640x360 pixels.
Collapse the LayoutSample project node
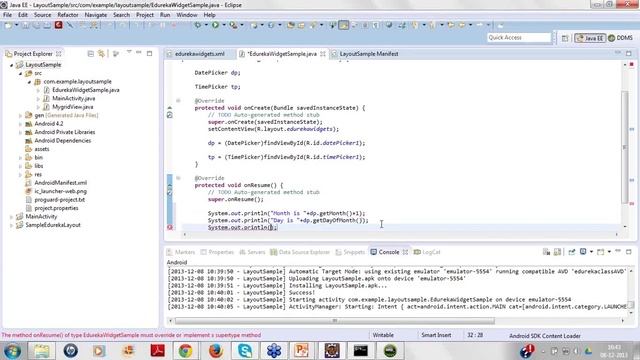(11, 65)
